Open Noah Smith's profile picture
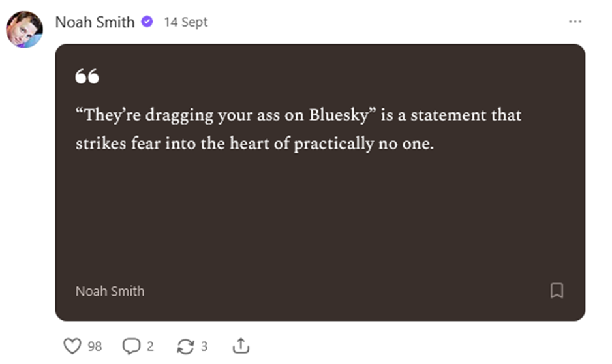 [25, 29]
